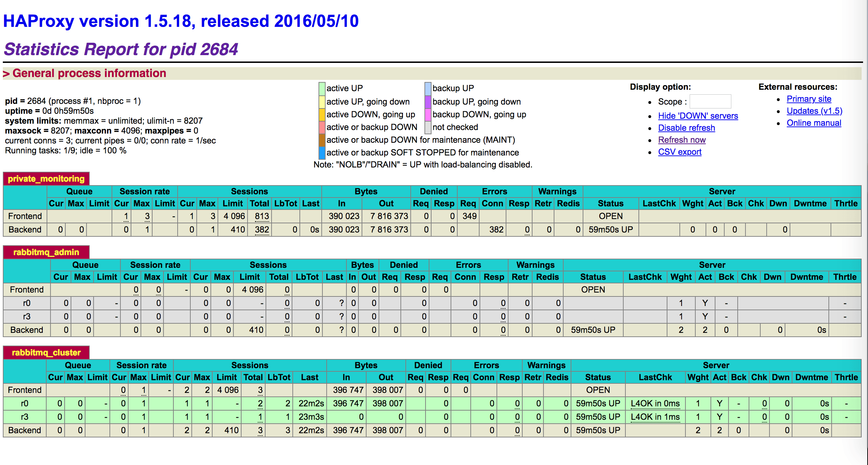868x465 pixels.
Task: Click the purple 'backup UP, going down' swatch
Action: pyautogui.click(x=428, y=102)
